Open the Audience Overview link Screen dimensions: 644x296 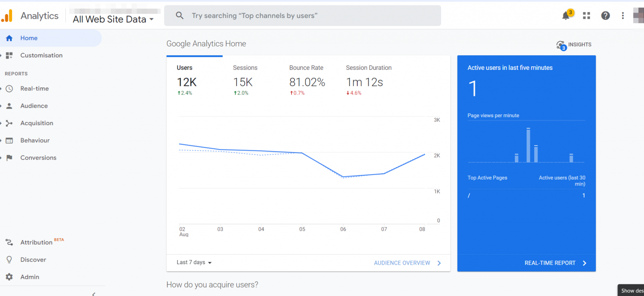(x=402, y=263)
